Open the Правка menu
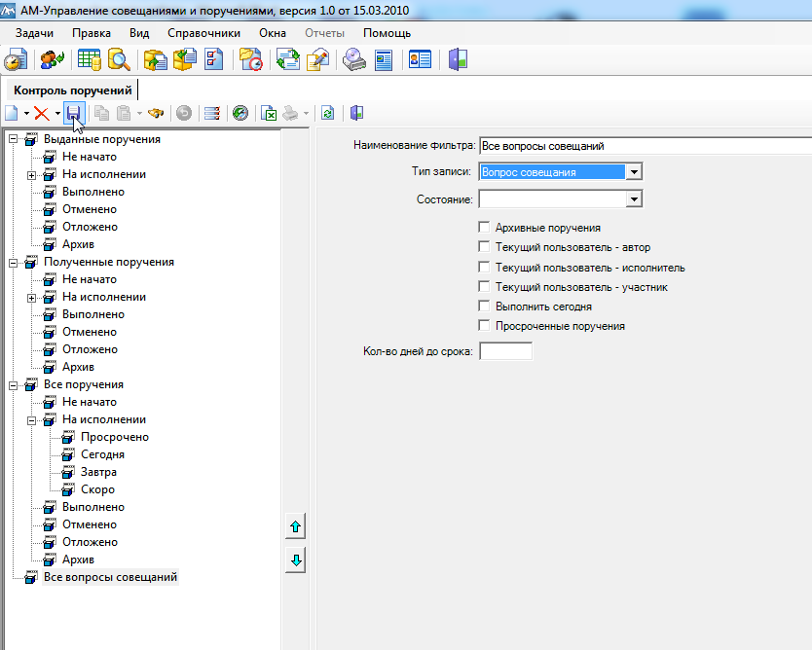The height and width of the screenshot is (650, 812). click(x=92, y=33)
